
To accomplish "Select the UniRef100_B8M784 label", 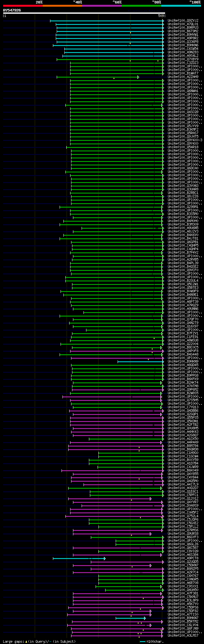I will (x=183, y=446).
